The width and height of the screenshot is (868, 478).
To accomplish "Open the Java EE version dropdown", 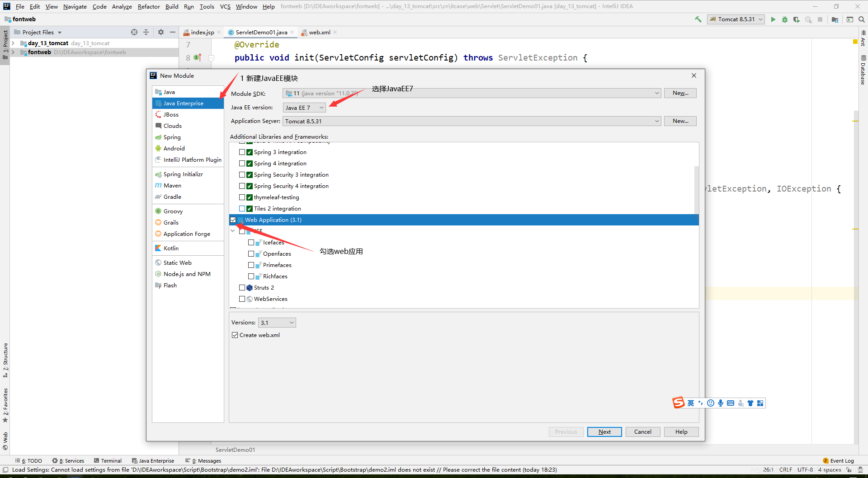I will click(x=304, y=108).
